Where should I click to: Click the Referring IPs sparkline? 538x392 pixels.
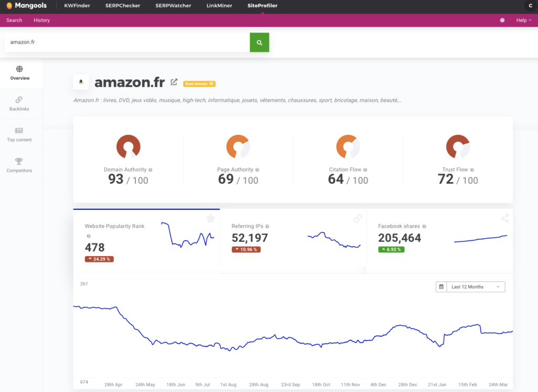(334, 240)
